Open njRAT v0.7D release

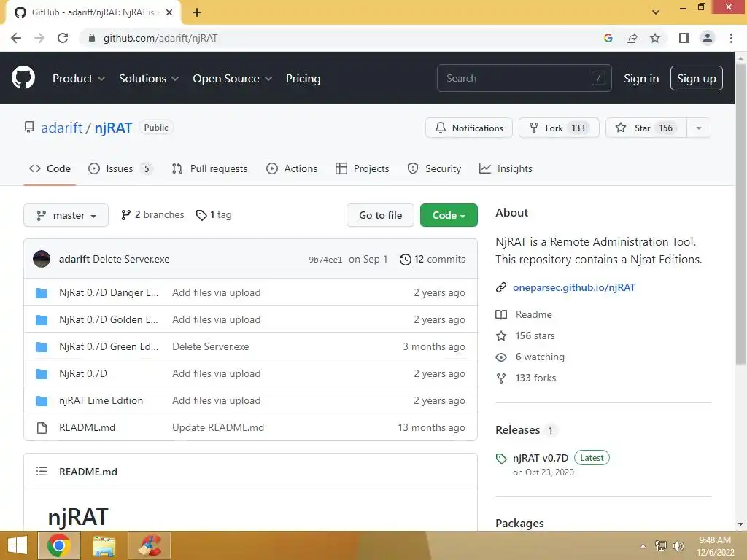coord(541,458)
